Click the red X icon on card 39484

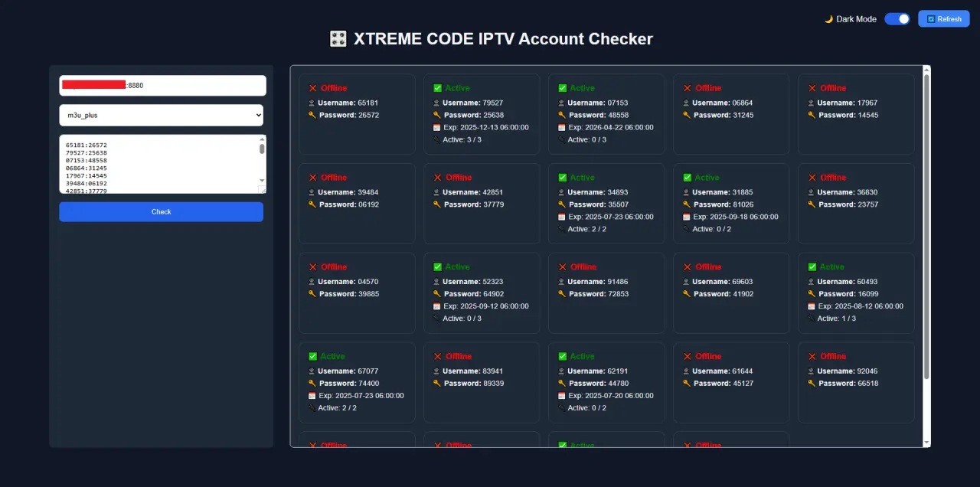tap(312, 178)
